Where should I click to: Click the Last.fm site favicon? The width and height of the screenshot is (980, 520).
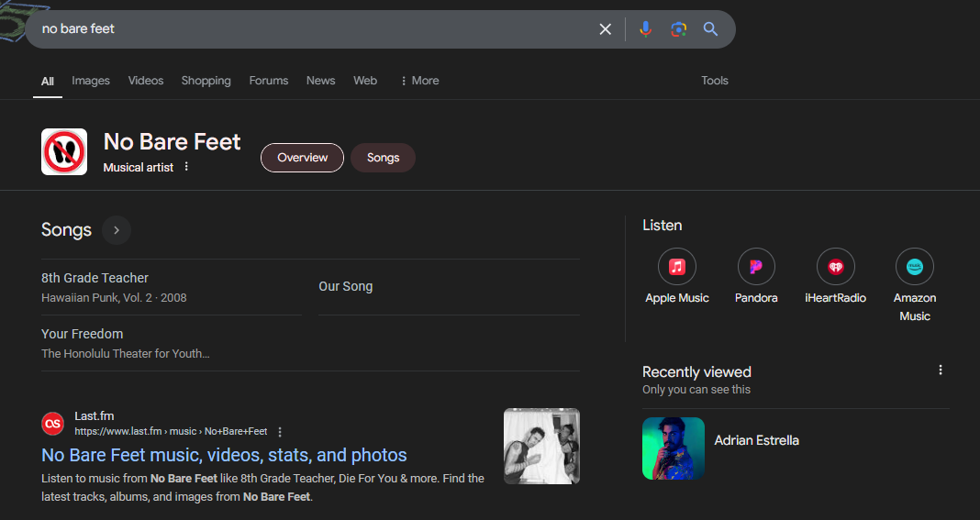coord(53,423)
